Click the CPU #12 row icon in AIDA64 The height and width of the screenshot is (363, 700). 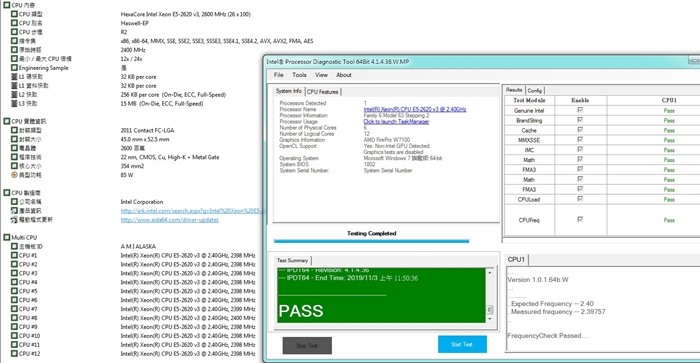click(x=14, y=354)
